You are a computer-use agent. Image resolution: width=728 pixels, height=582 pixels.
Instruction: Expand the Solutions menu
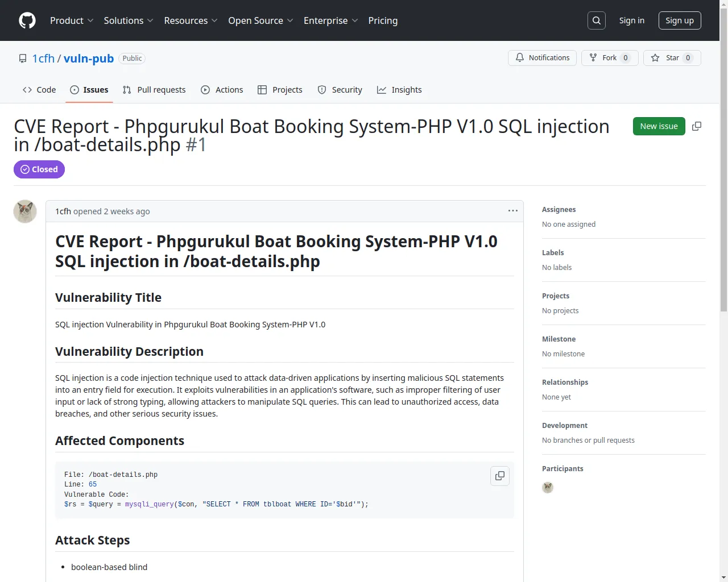coord(129,20)
